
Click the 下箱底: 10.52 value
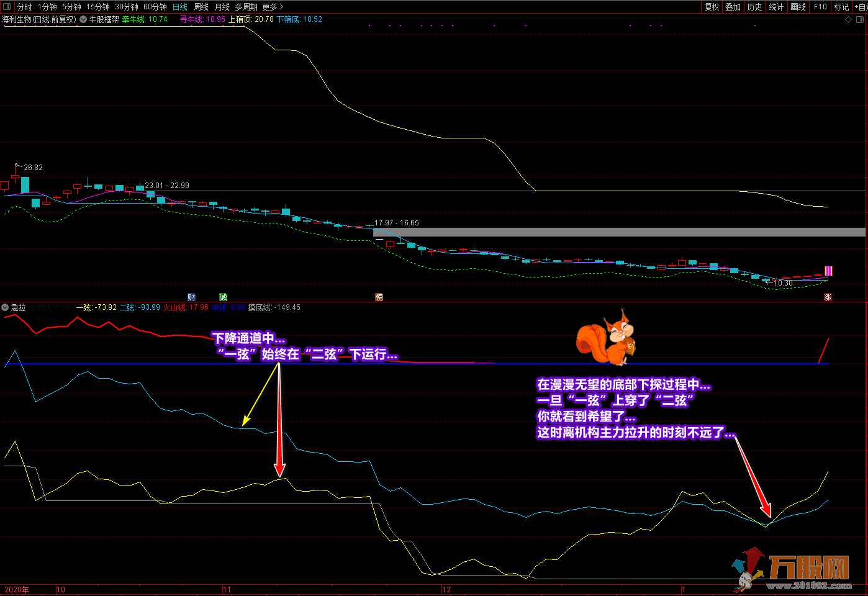pos(299,19)
